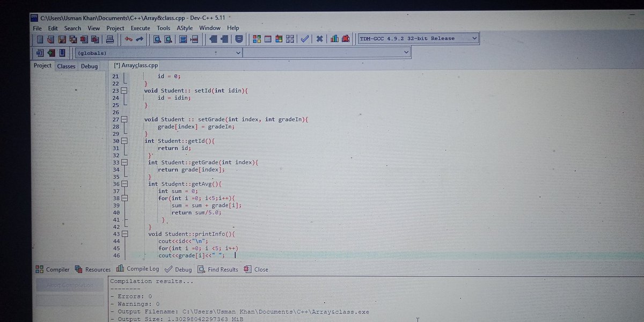This screenshot has width=644, height=322.
Task: Open the Tools menu
Action: [163, 28]
